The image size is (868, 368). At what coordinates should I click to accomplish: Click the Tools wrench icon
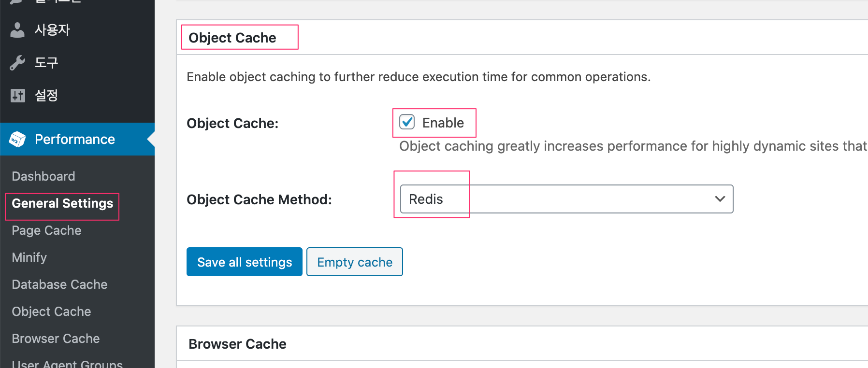17,63
